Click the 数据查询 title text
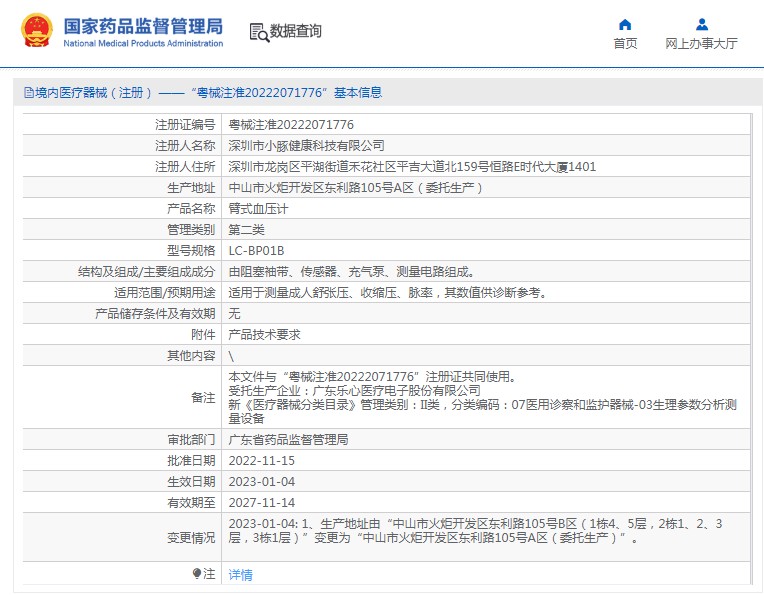The width and height of the screenshot is (764, 595). point(296,31)
